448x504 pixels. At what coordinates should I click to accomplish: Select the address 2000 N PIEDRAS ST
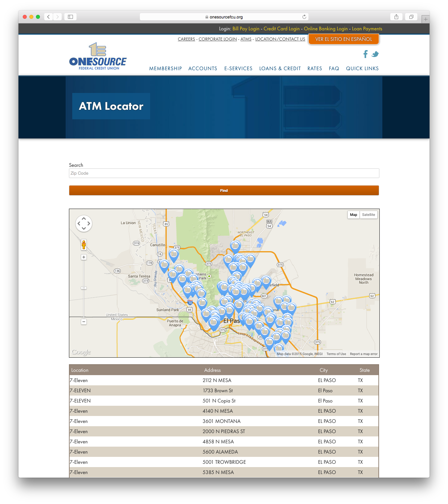point(224,431)
